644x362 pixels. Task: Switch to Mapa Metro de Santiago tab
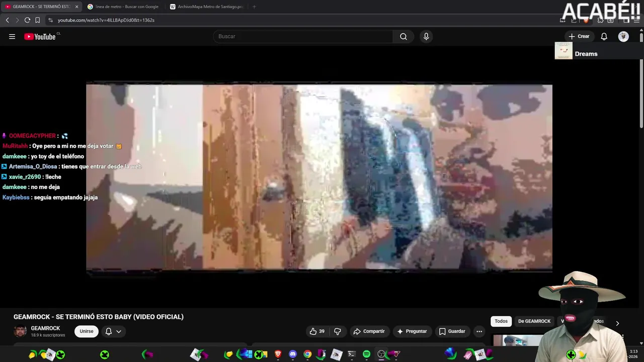(x=206, y=7)
